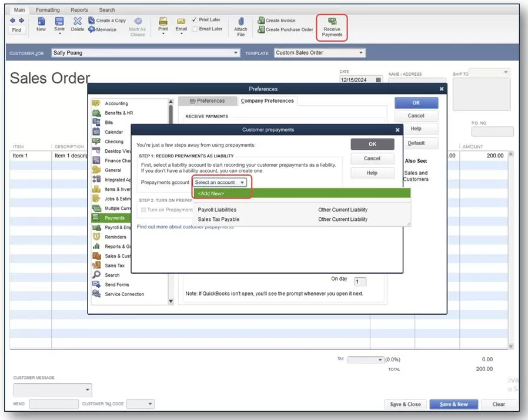Image resolution: width=528 pixels, height=420 pixels.
Task: Open the date calendar picker icon
Action: 378,80
